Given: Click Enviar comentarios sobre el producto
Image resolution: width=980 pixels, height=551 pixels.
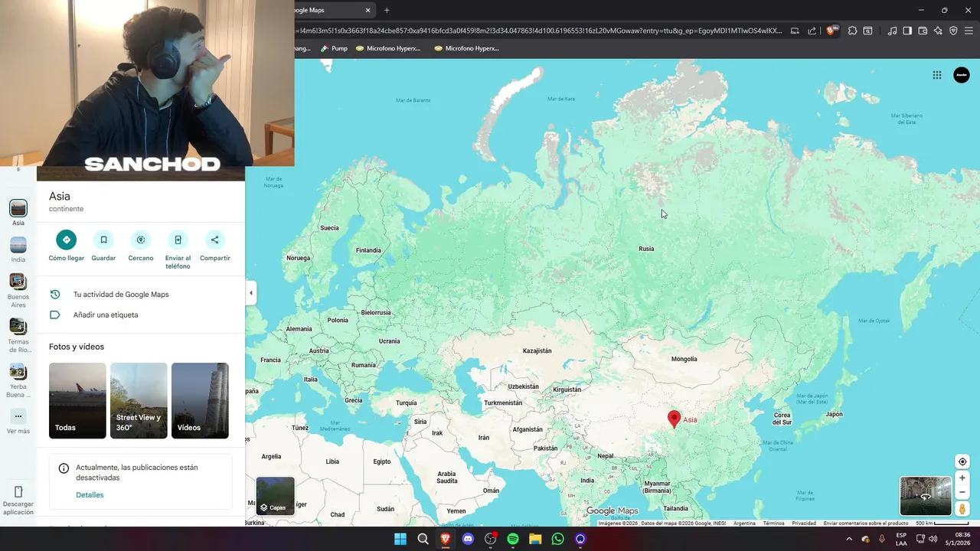Looking at the screenshot, I should [x=866, y=523].
